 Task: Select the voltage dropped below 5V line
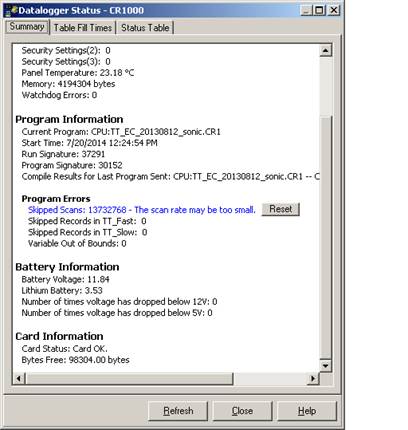117,313
